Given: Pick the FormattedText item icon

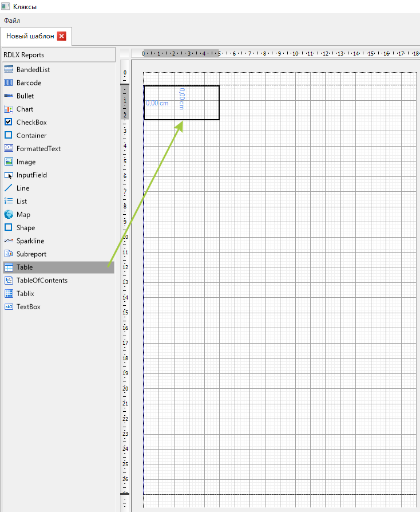Looking at the screenshot, I should (x=9, y=148).
